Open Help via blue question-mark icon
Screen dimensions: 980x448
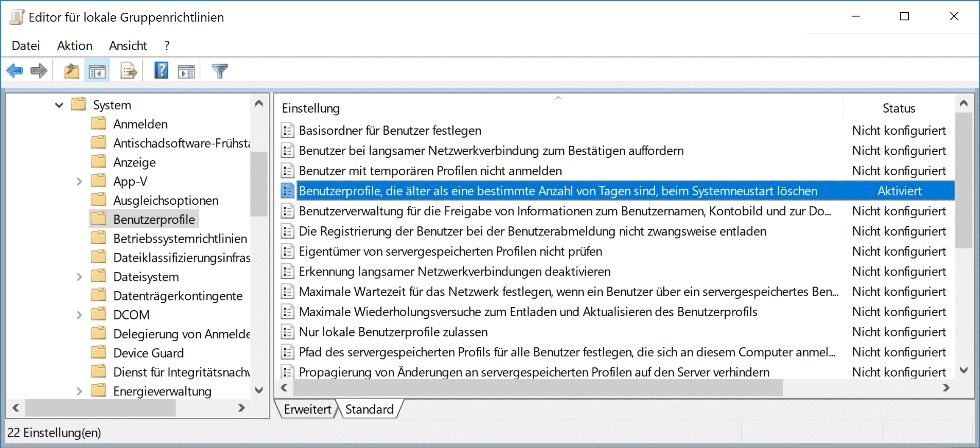pyautogui.click(x=161, y=71)
